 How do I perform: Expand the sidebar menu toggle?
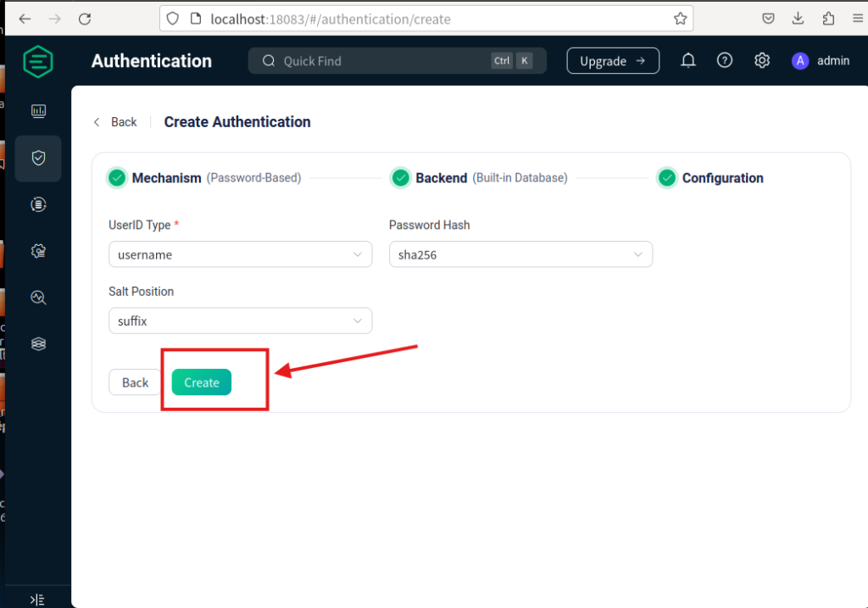click(37, 600)
